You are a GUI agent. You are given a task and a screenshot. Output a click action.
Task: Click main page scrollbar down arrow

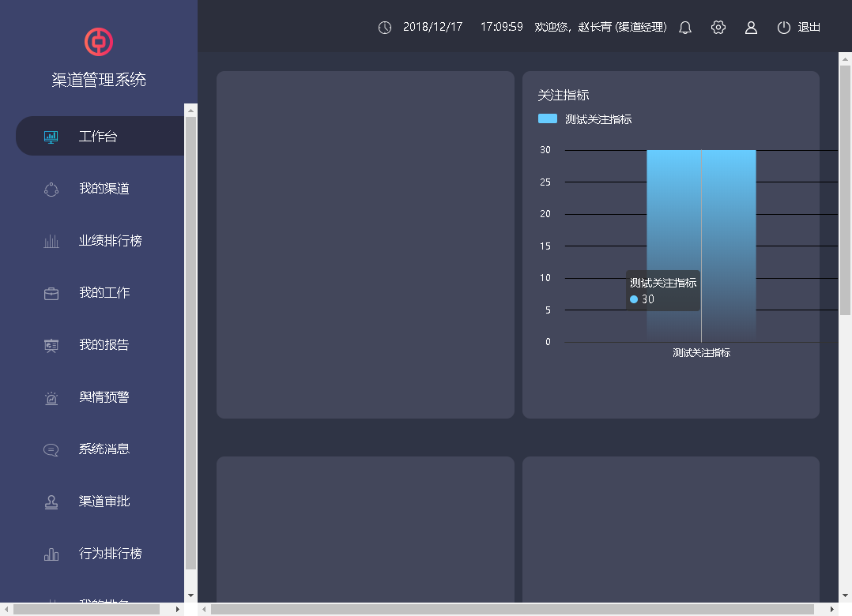845,595
